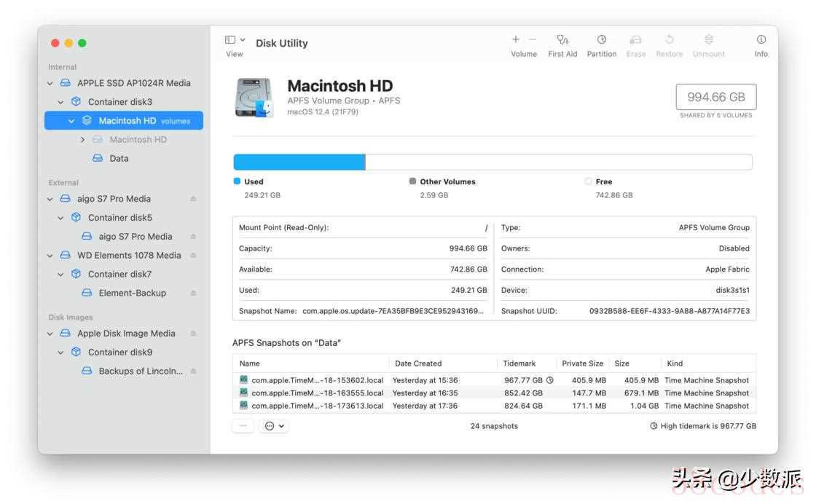The width and height of the screenshot is (816, 504).
Task: Open the Partition tool
Action: 601,40
